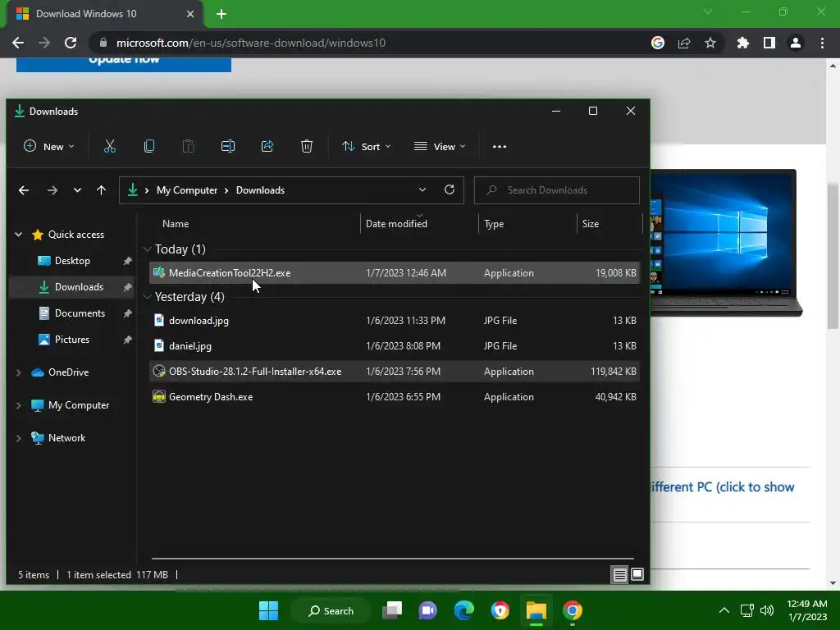This screenshot has height=630, width=840.
Task: Open Windows Start menu
Action: pyautogui.click(x=268, y=610)
